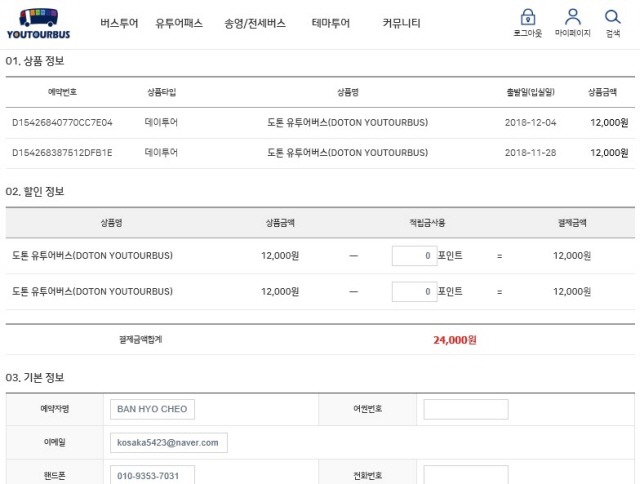Click the 예약자명 field with BAN HYO CHEO
The width and height of the screenshot is (640, 484).
[152, 409]
